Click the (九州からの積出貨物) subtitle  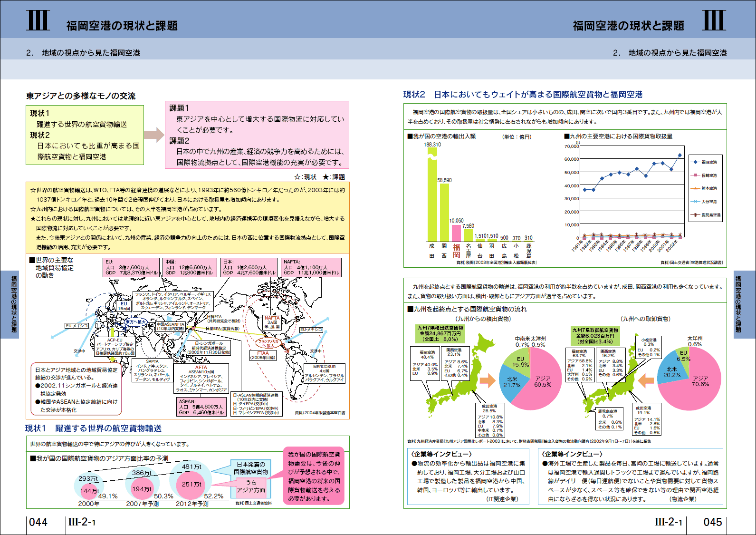pos(483,319)
